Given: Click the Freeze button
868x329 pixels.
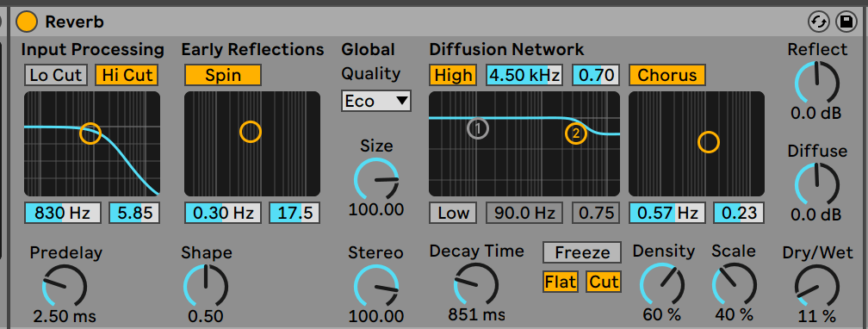Looking at the screenshot, I should [582, 252].
